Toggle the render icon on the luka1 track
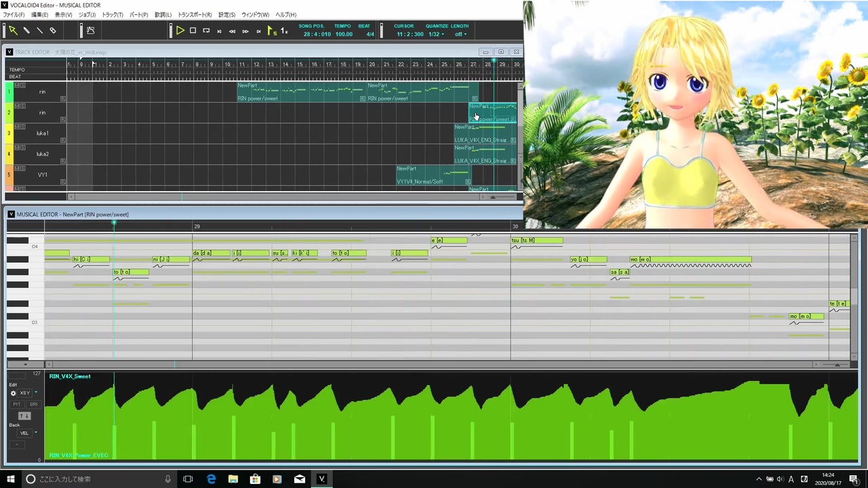Screen dimensions: 868x488 [63, 140]
